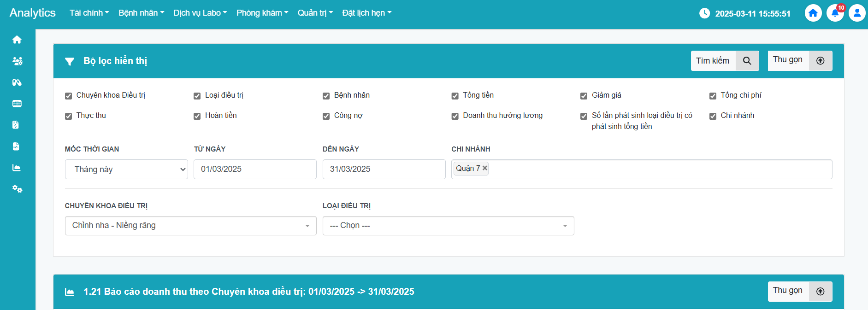
Task: Open the Loại điều trị dropdown
Action: coord(448,226)
